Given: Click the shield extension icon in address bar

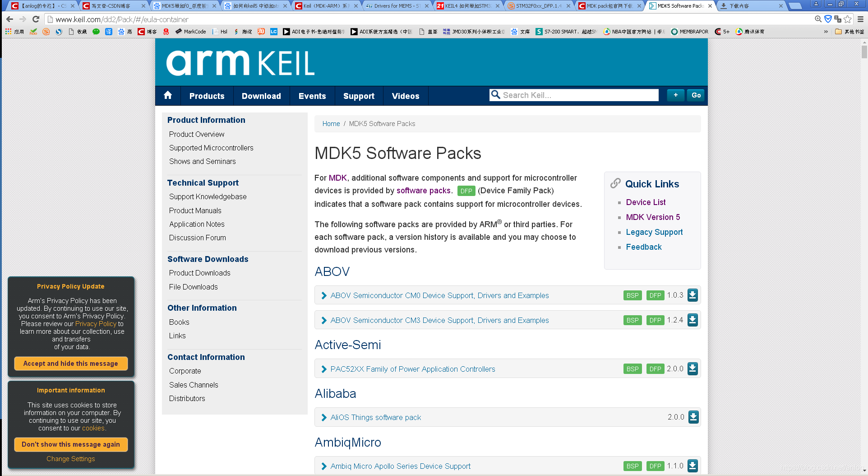Looking at the screenshot, I should pyautogui.click(x=828, y=19).
